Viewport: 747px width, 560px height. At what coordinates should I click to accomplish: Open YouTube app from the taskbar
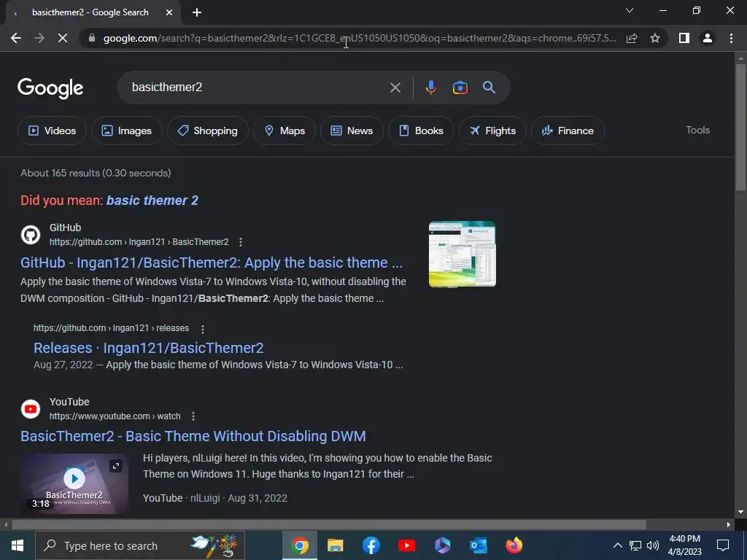(407, 545)
